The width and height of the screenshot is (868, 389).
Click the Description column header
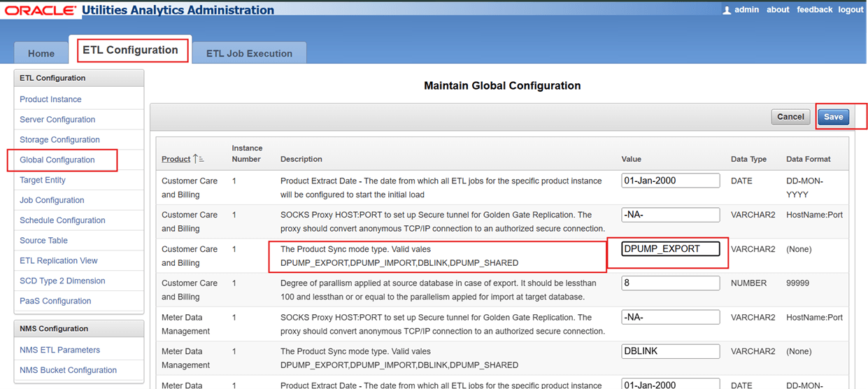[301, 160]
